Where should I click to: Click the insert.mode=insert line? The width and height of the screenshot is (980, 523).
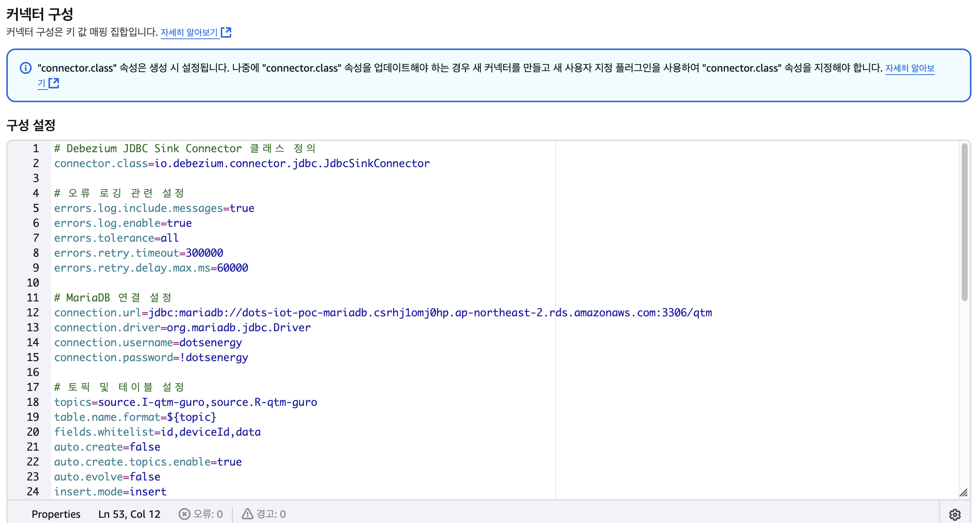click(x=110, y=491)
